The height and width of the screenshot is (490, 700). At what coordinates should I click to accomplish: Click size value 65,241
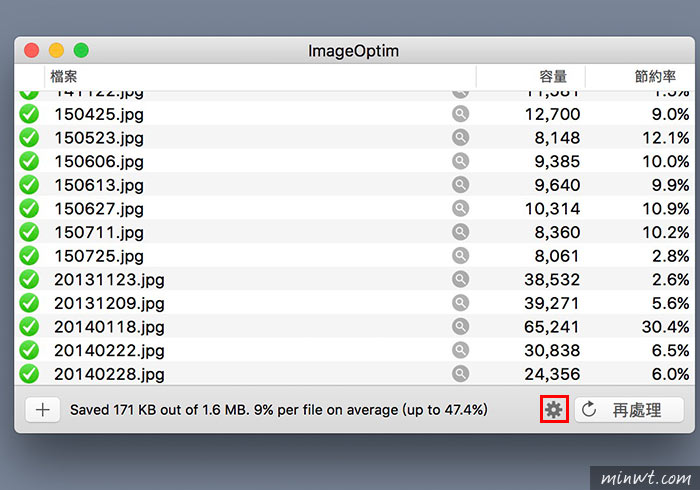click(x=552, y=328)
